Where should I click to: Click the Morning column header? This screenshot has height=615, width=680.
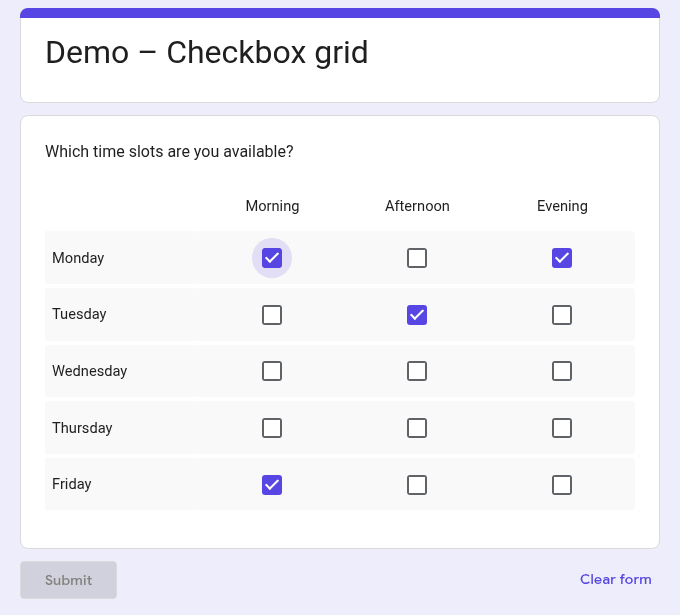[x=272, y=206]
